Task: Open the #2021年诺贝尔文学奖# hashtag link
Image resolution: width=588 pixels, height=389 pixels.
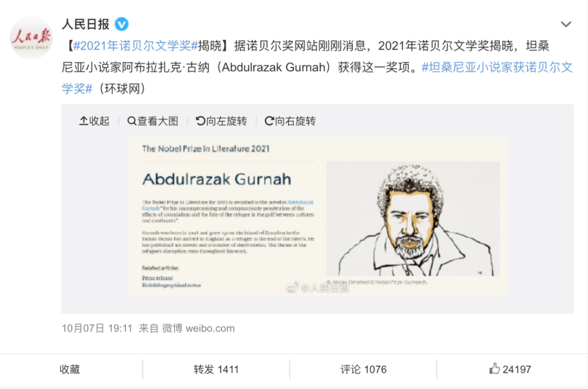Action: pyautogui.click(x=136, y=46)
